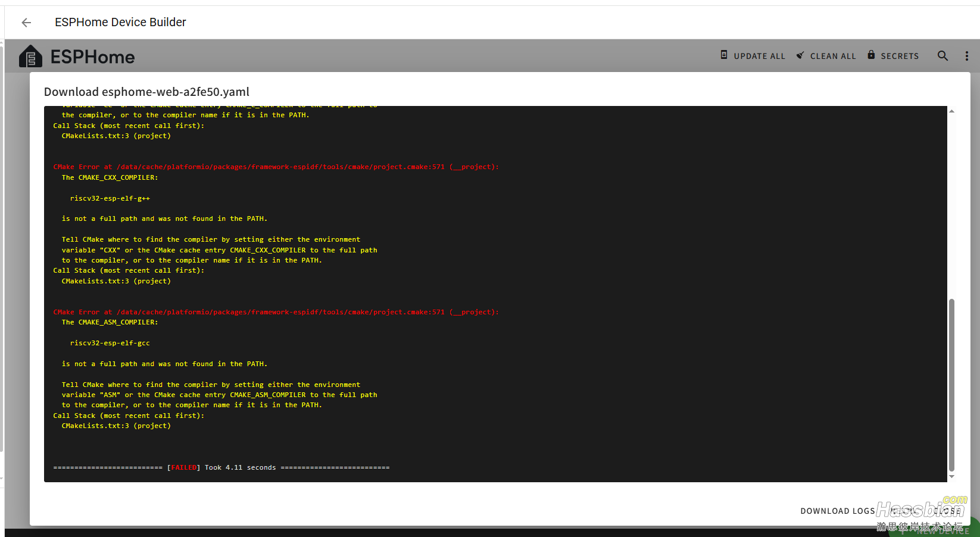Click the ESPHome wordmark text
This screenshot has width=980, height=537.
click(92, 57)
